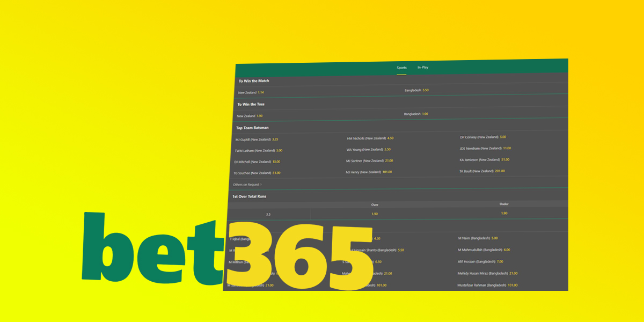
Task: Back TA Boult at 201.00
Action: 482,171
